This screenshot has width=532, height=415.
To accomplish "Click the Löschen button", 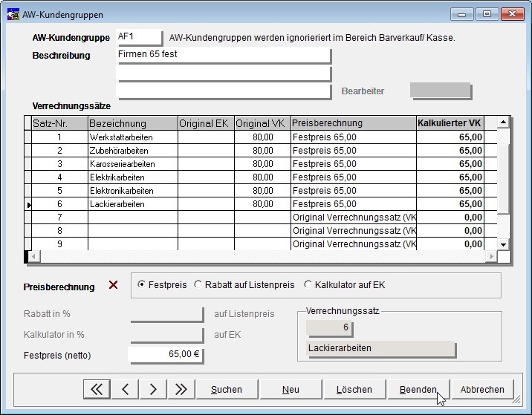I will click(354, 389).
